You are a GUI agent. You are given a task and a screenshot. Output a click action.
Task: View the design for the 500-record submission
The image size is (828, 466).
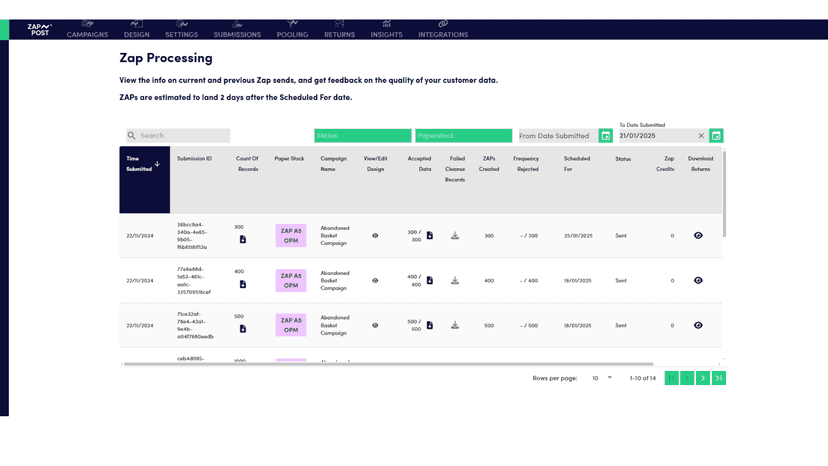coord(375,325)
